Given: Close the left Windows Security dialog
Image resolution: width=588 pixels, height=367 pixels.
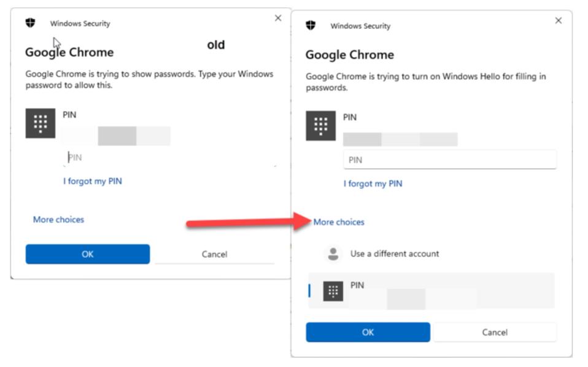Looking at the screenshot, I should click(278, 18).
